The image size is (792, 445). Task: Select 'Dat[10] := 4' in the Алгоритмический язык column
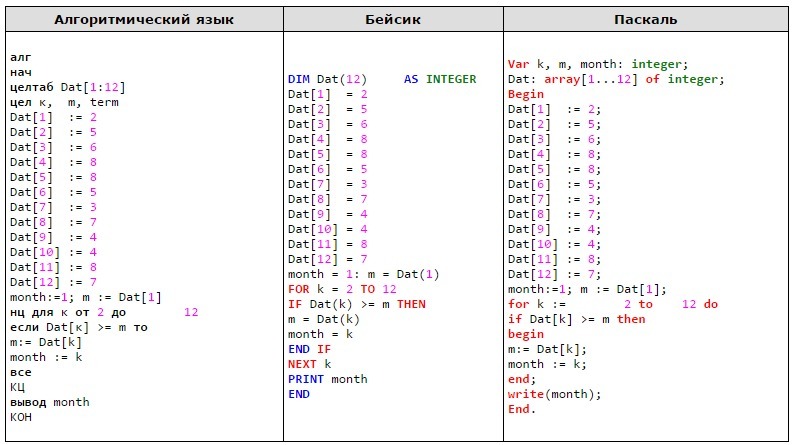click(x=53, y=252)
